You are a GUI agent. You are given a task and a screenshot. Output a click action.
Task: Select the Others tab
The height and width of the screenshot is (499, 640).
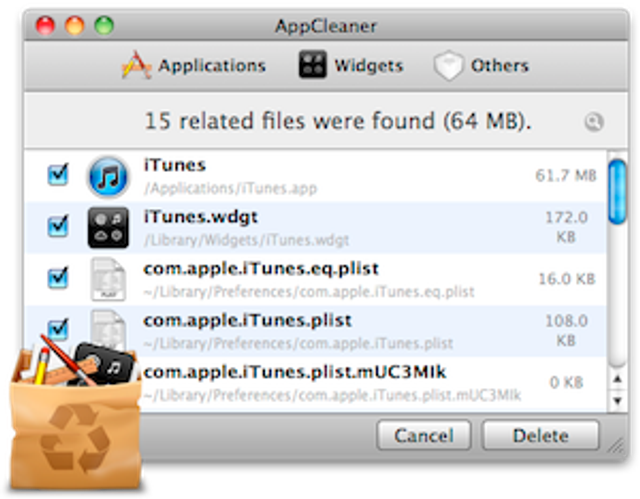[x=481, y=65]
